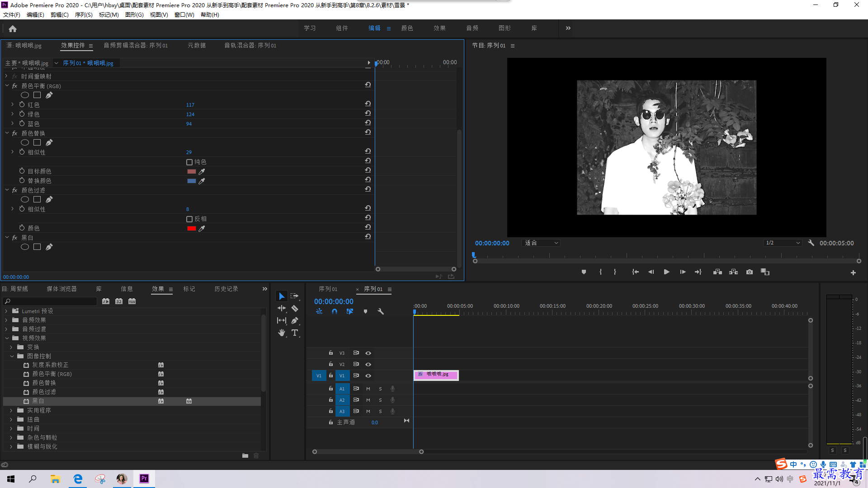This screenshot has width=868, height=488.
Task: Select the 黑白 effect item
Action: [132, 401]
